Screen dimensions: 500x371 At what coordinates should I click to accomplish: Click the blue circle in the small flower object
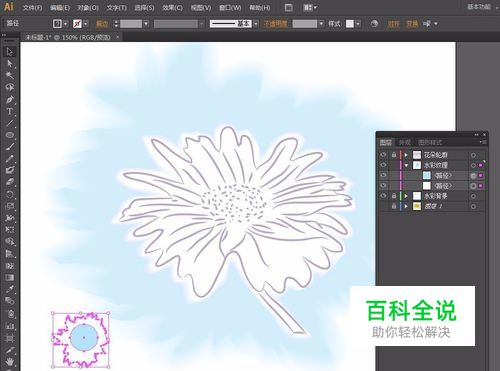tap(84, 338)
